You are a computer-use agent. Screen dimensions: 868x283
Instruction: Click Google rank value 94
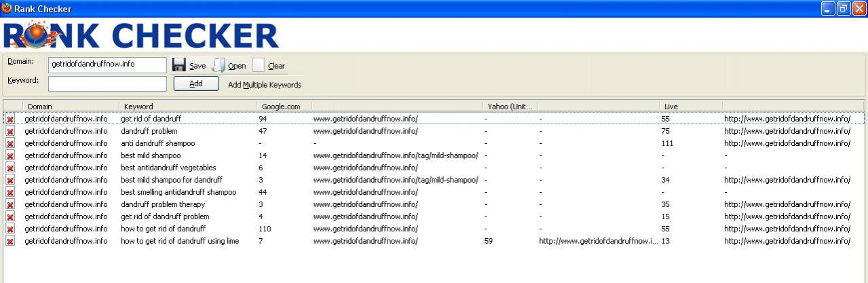pyautogui.click(x=263, y=119)
